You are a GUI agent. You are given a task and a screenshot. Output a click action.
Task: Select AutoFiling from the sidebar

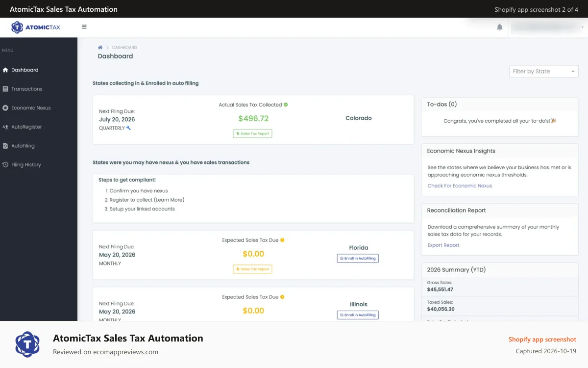[23, 146]
